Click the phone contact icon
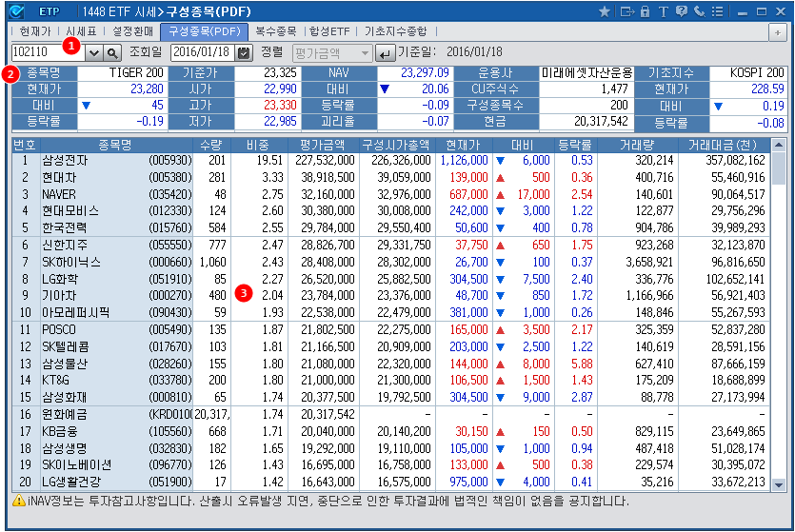 click(x=700, y=11)
